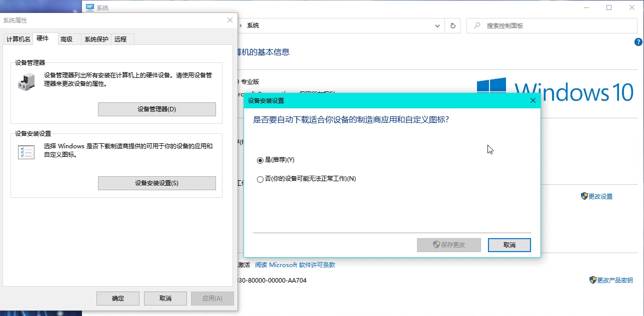Click the shield icon beside 更改产品密钥
Screen dimensions: 644x316
[x=593, y=280]
